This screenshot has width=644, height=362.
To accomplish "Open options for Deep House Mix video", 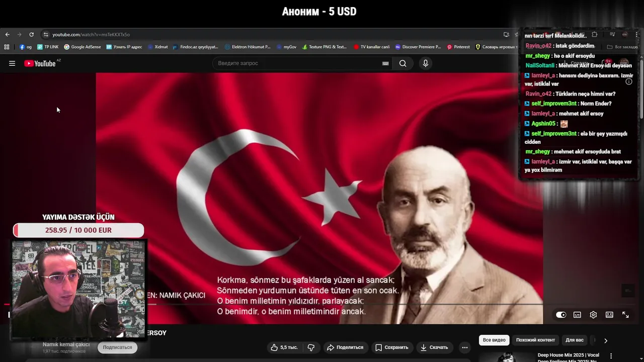I will (x=611, y=356).
